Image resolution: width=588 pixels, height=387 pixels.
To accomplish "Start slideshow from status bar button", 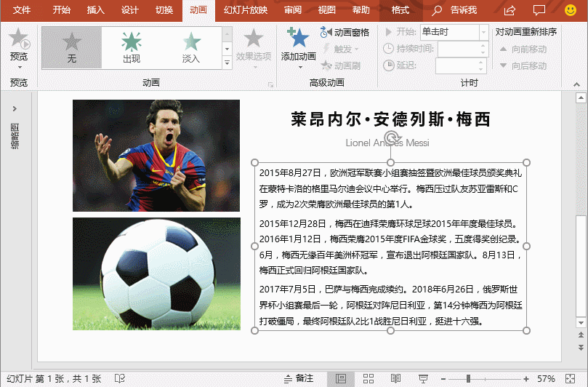I will (423, 379).
